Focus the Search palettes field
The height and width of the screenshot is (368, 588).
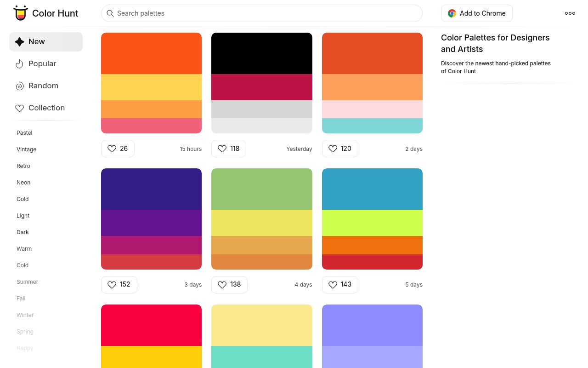click(262, 13)
